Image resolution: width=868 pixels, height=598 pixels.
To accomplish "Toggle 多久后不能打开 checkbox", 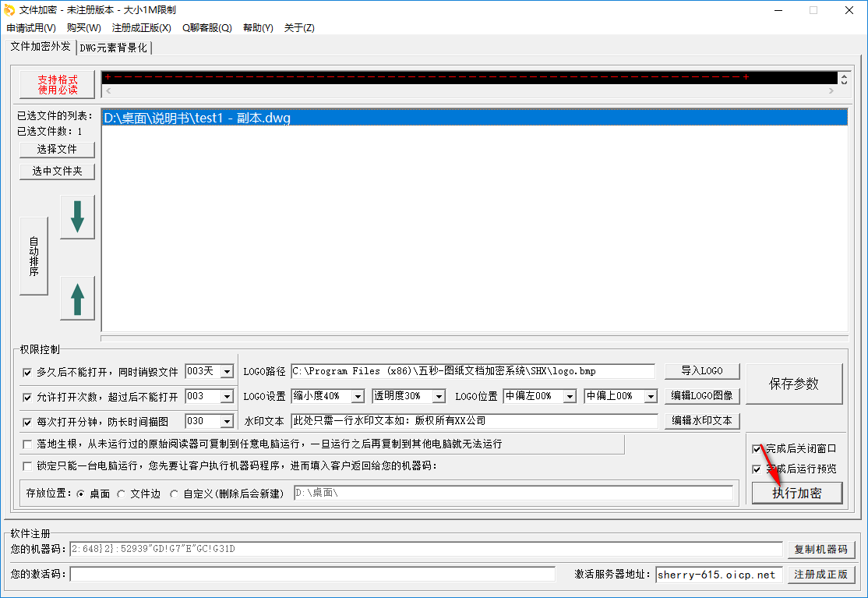I will click(x=27, y=372).
